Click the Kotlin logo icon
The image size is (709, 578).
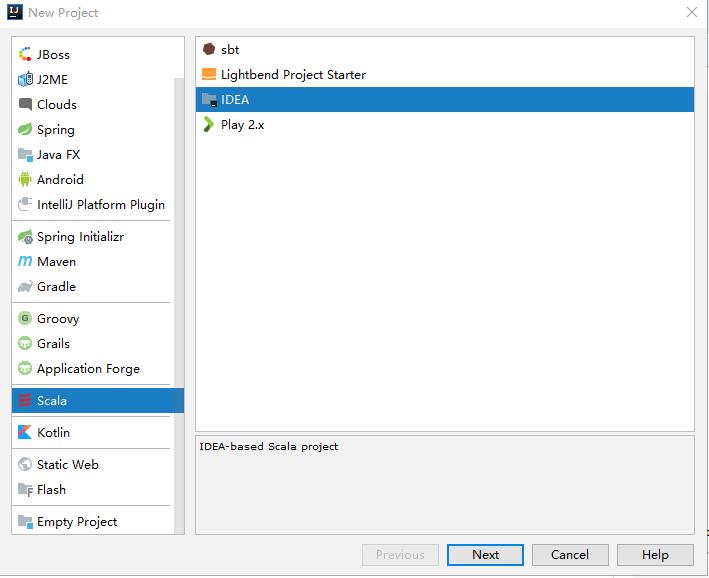click(x=26, y=433)
